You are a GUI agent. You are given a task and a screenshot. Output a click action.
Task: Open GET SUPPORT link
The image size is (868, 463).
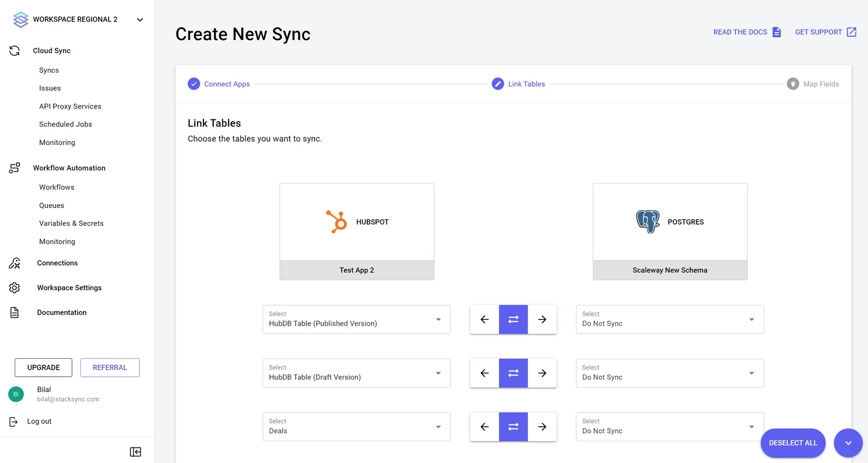[x=818, y=32]
